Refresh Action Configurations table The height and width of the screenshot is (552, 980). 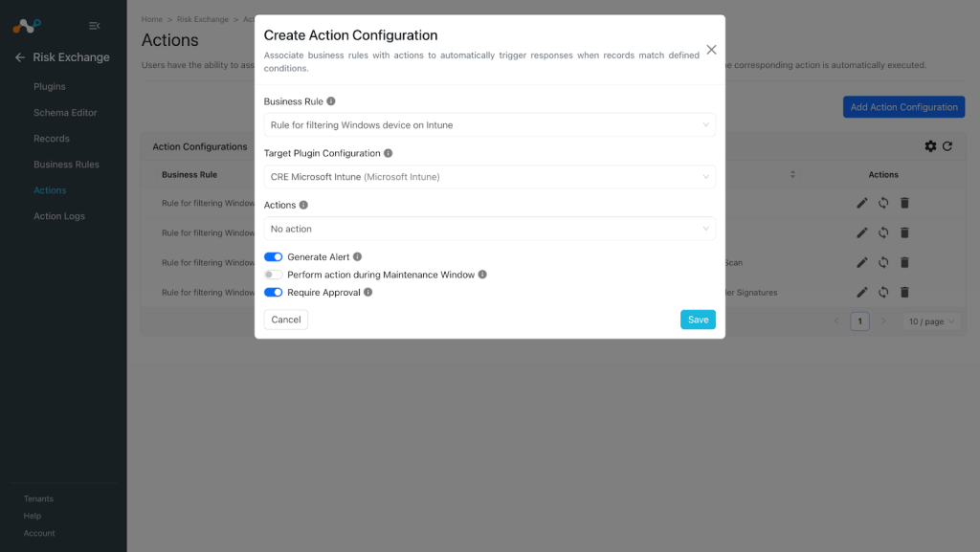click(x=947, y=146)
